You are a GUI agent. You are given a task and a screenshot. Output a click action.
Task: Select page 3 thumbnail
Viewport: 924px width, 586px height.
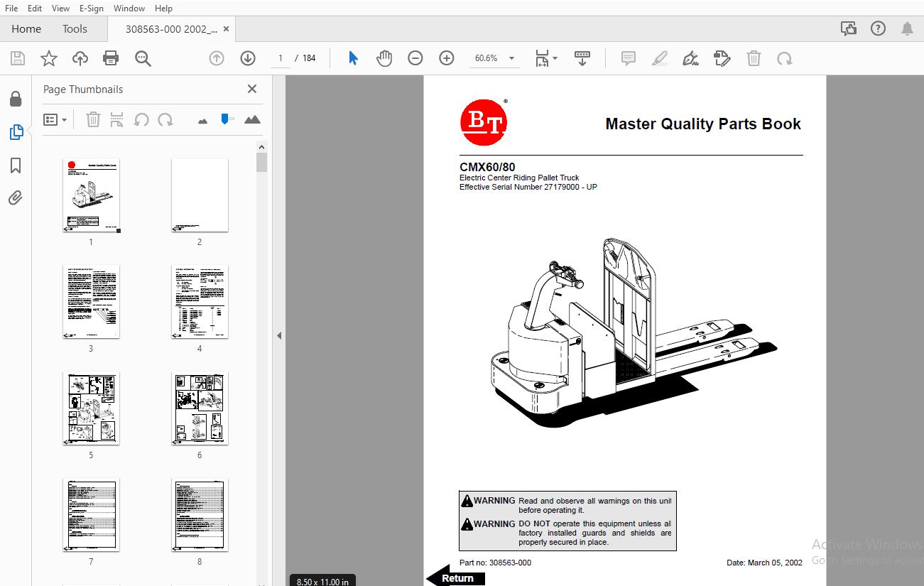coord(91,302)
